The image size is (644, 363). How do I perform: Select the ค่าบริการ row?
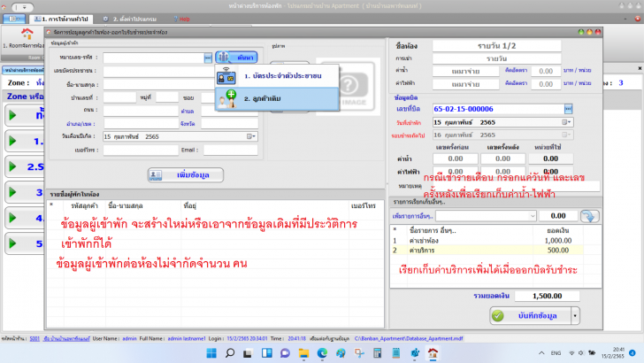click(487, 250)
